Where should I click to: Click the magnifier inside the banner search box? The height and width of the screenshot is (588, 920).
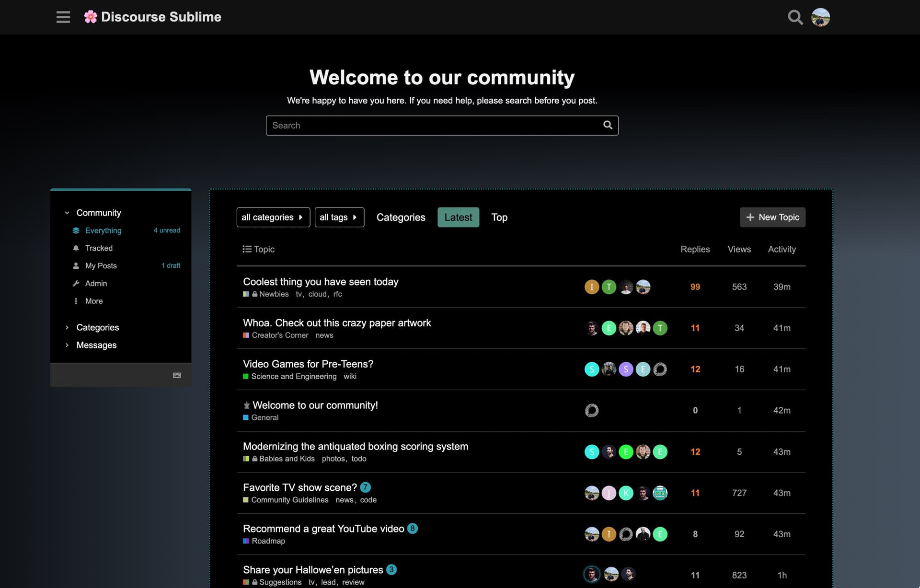tap(608, 125)
